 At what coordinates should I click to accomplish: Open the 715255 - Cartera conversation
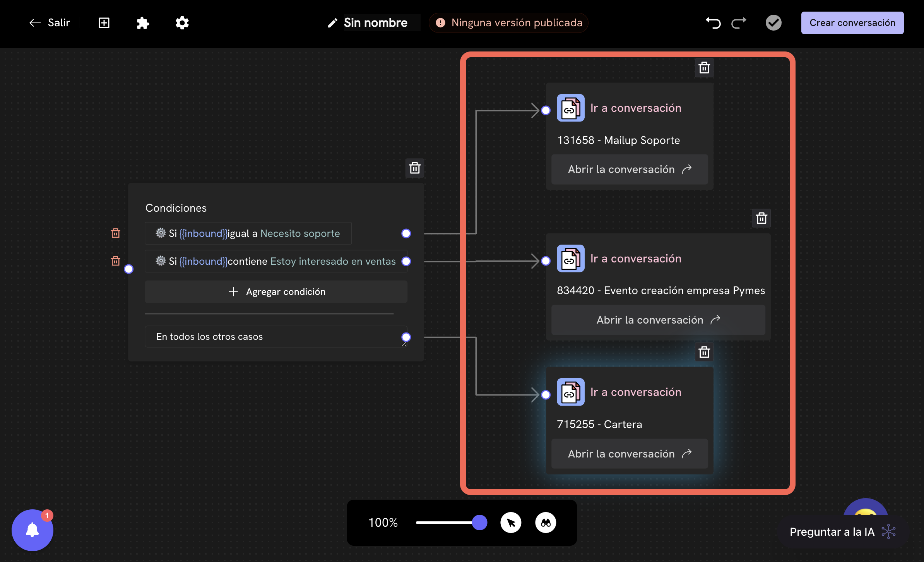click(630, 454)
